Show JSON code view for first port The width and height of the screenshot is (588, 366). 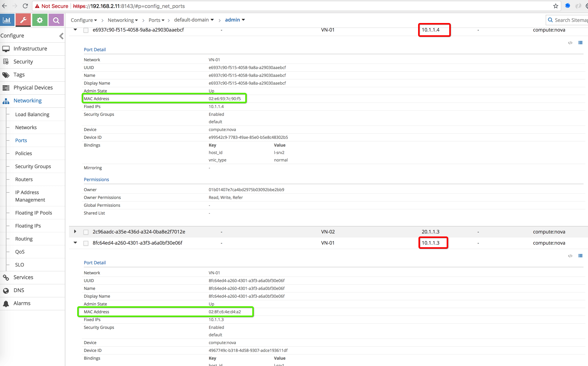tap(570, 43)
